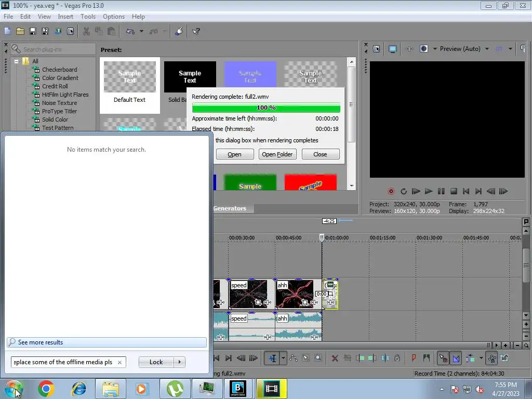Click the Split icon in edit toolbar

385,358
